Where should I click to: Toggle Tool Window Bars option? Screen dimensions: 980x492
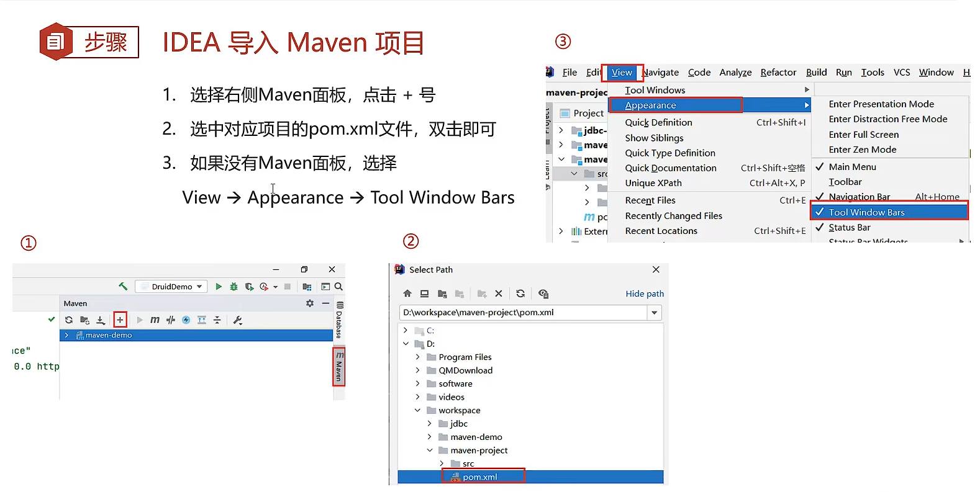pyautogui.click(x=889, y=212)
